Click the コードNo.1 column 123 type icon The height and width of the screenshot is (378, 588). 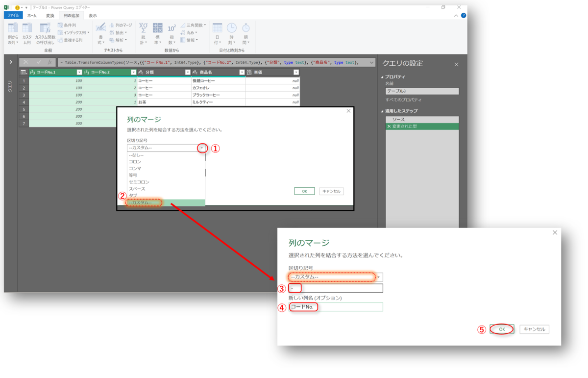(32, 73)
